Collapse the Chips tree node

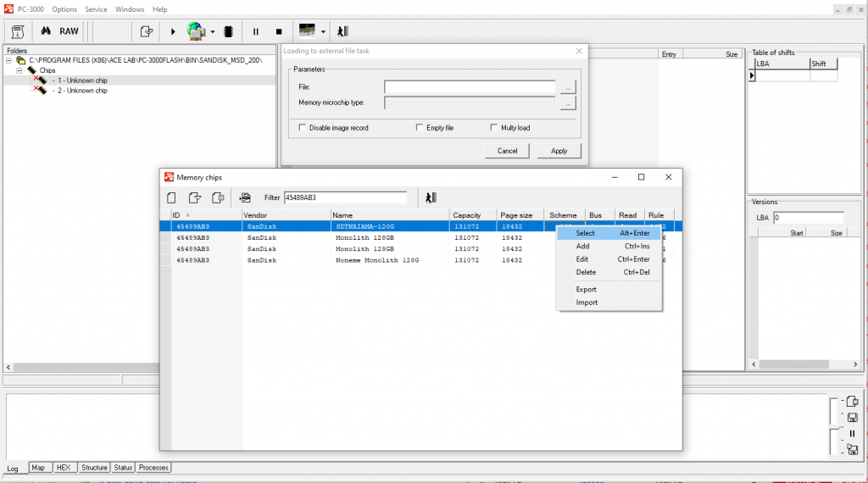click(19, 70)
